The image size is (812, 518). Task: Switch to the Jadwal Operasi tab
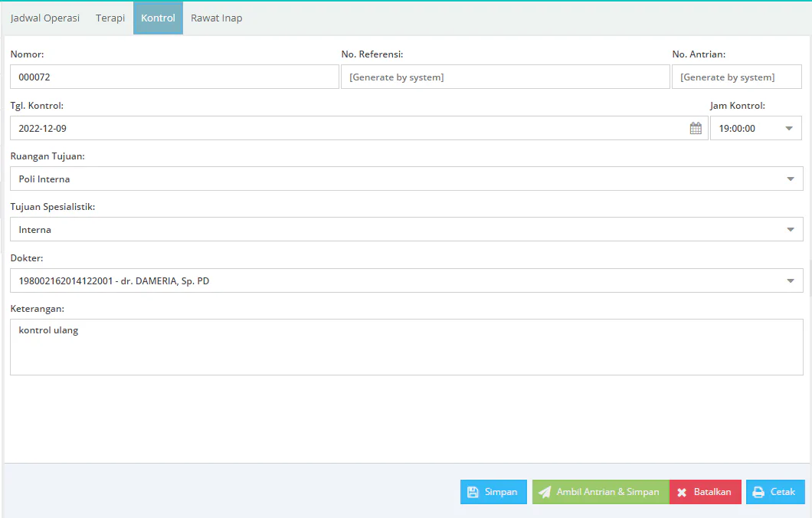point(45,18)
